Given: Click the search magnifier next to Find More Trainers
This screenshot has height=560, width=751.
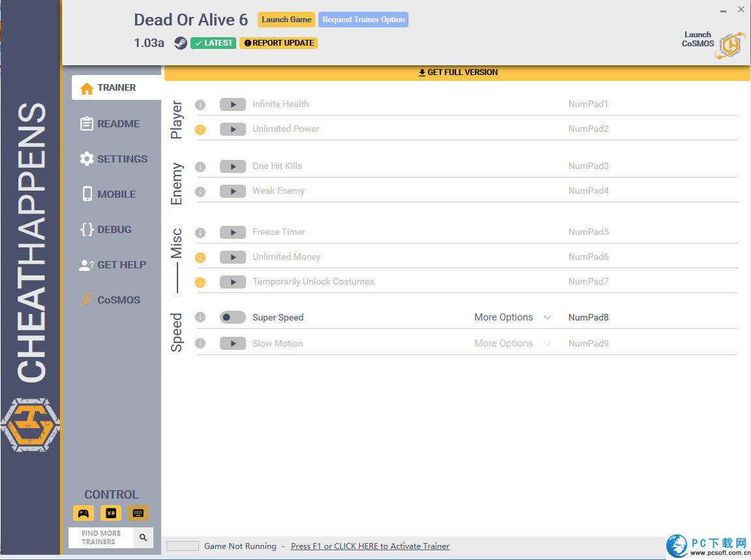Looking at the screenshot, I should 144,538.
